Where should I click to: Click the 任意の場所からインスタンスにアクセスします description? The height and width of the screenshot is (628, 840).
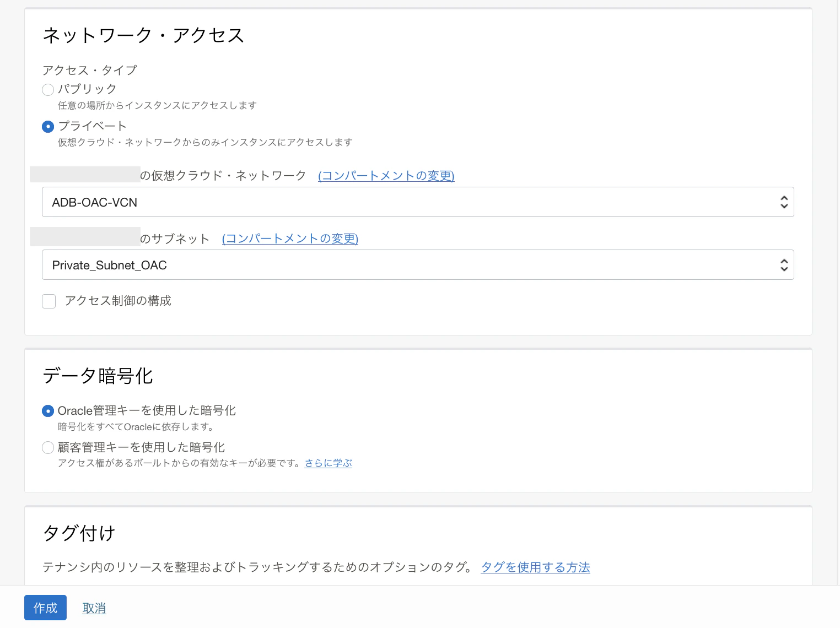point(157,105)
